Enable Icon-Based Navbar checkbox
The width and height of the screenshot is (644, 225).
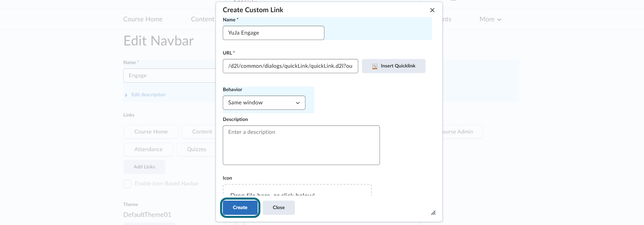tap(127, 184)
